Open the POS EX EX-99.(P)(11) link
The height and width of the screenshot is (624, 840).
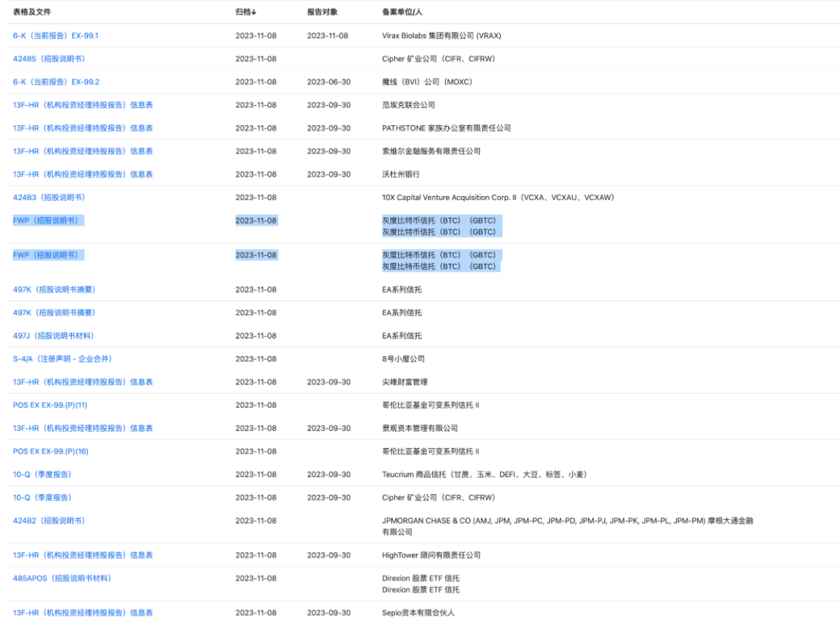(x=50, y=405)
